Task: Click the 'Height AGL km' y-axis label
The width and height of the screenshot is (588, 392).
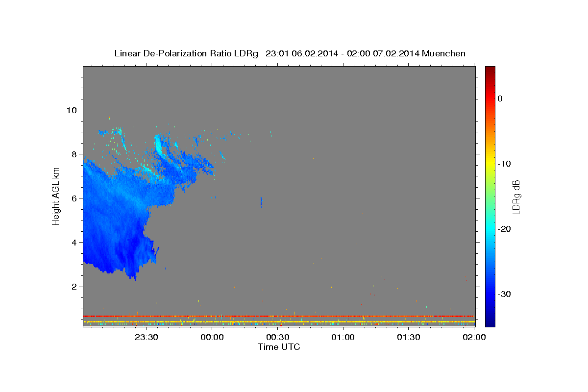Action: tap(56, 196)
